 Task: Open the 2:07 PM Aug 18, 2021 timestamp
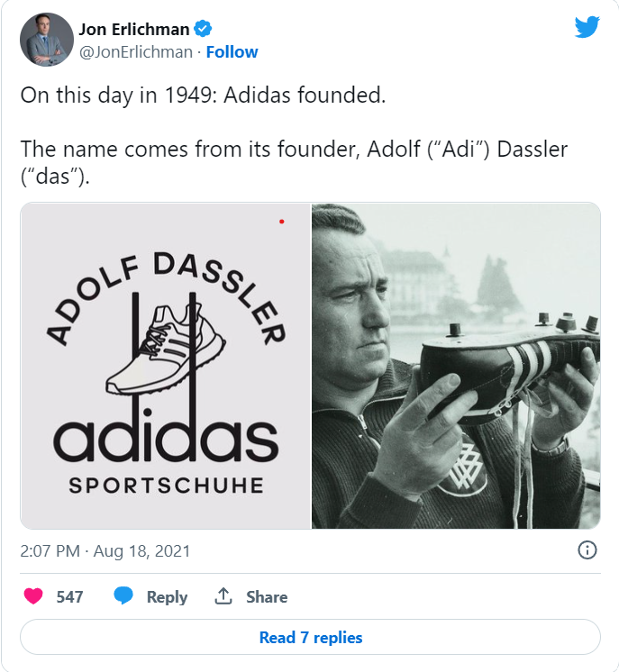pos(105,550)
